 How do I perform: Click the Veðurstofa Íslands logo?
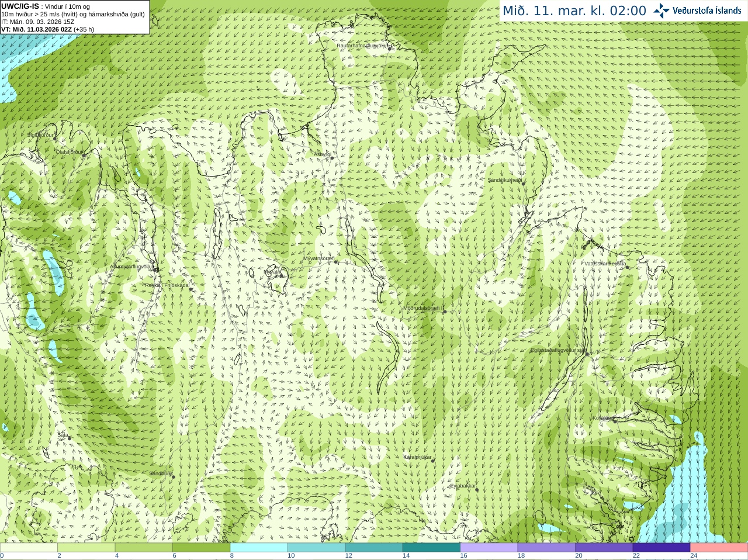pos(697,11)
